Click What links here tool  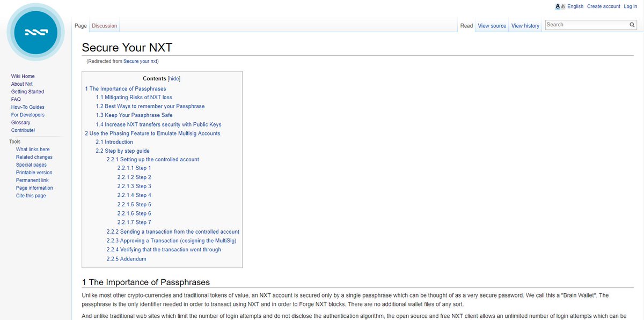point(33,150)
